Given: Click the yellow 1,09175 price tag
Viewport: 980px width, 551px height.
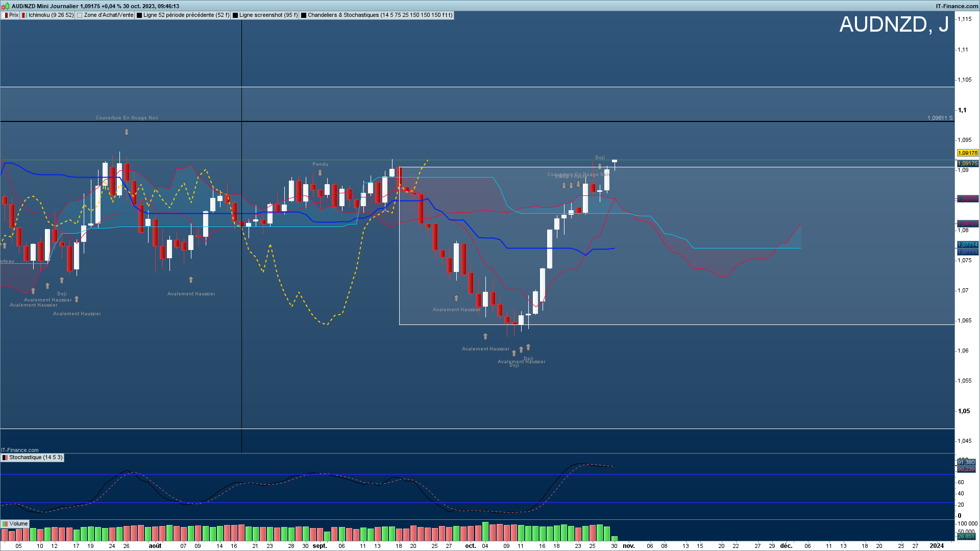Looking at the screenshot, I should point(967,153).
